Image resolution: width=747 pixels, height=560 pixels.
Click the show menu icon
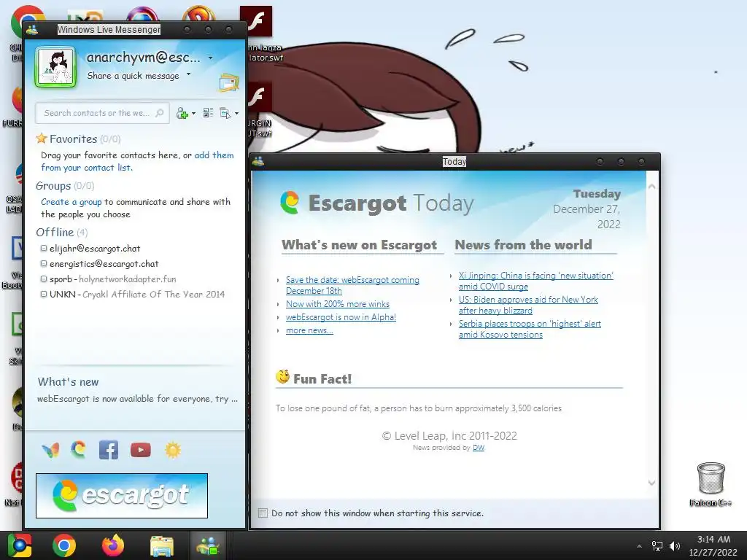225,113
